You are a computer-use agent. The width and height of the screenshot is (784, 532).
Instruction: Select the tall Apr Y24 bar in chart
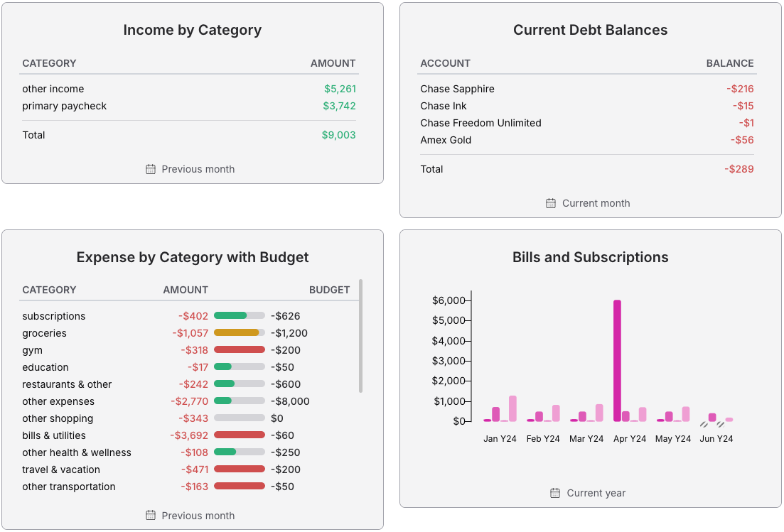coord(617,360)
